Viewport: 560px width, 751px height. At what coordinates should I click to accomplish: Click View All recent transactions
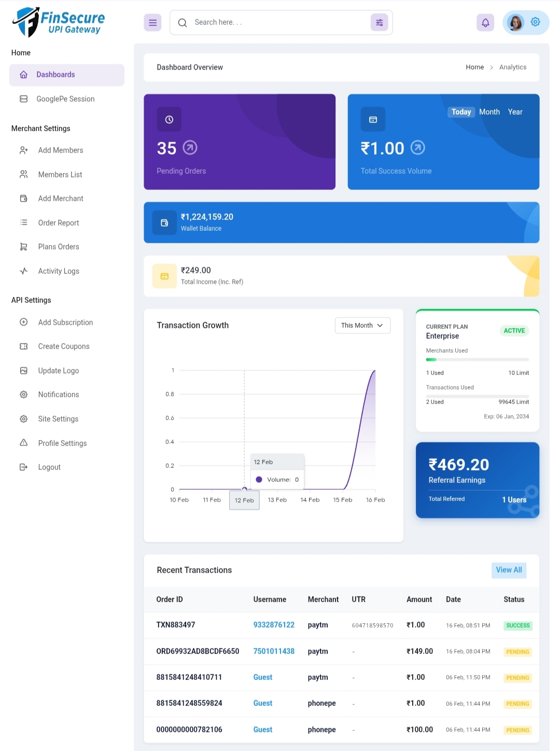click(x=509, y=570)
